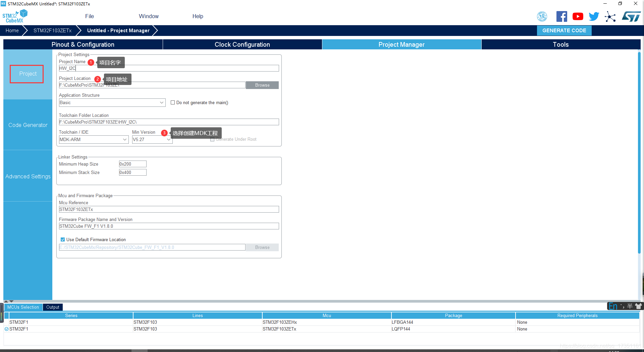Click the selected-MCU check icon in STM32F103ZETx row
The width and height of the screenshot is (644, 352).
(6, 329)
